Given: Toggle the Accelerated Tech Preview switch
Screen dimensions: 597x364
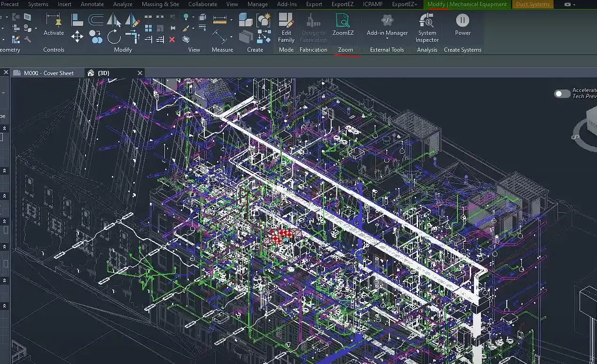Looking at the screenshot, I should (x=562, y=94).
